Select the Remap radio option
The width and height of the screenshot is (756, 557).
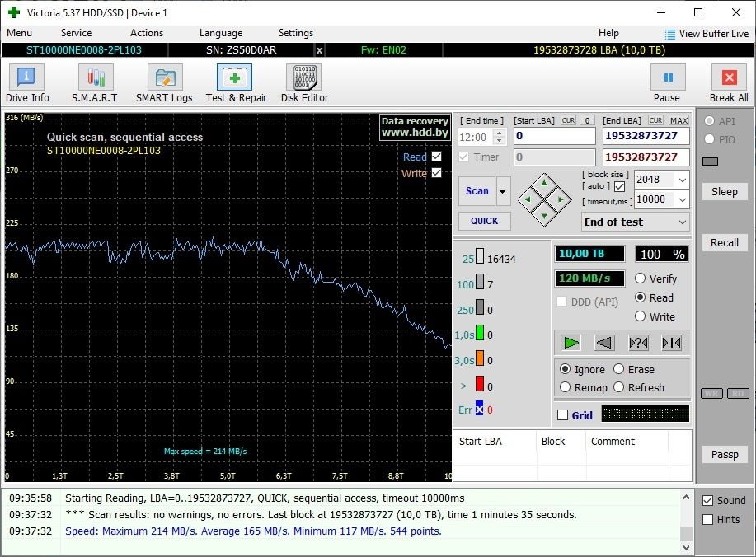pyautogui.click(x=565, y=387)
